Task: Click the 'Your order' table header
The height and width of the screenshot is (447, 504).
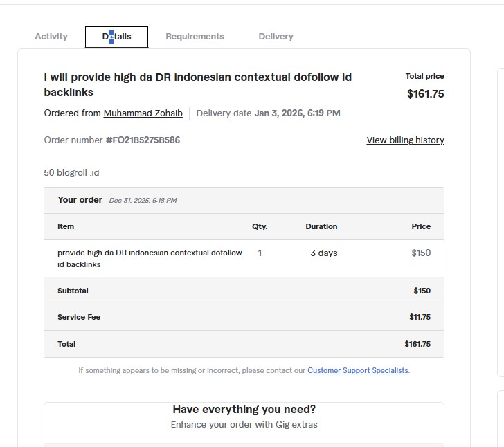Action: pyautogui.click(x=80, y=200)
